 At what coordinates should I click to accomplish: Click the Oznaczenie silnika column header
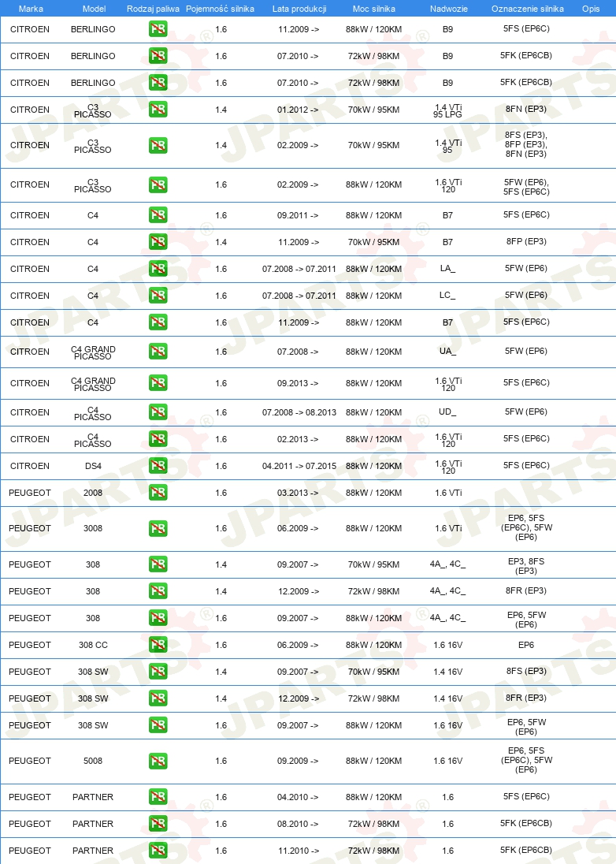click(x=527, y=9)
